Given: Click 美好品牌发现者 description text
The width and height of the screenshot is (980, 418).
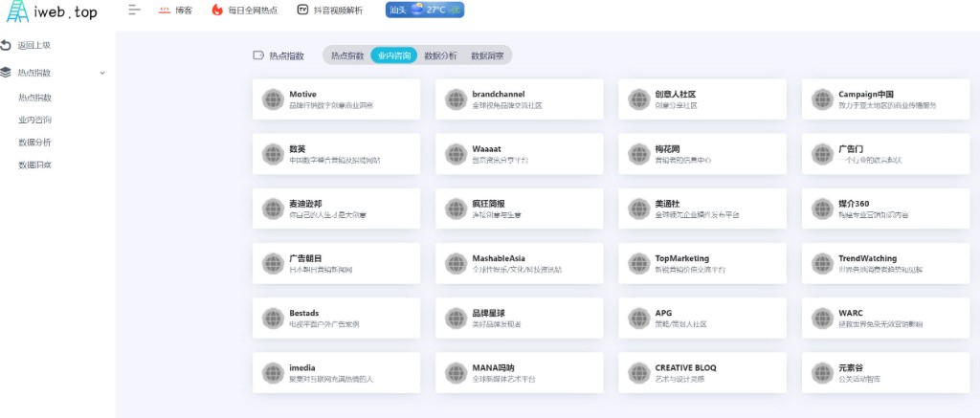Looking at the screenshot, I should 497,324.
